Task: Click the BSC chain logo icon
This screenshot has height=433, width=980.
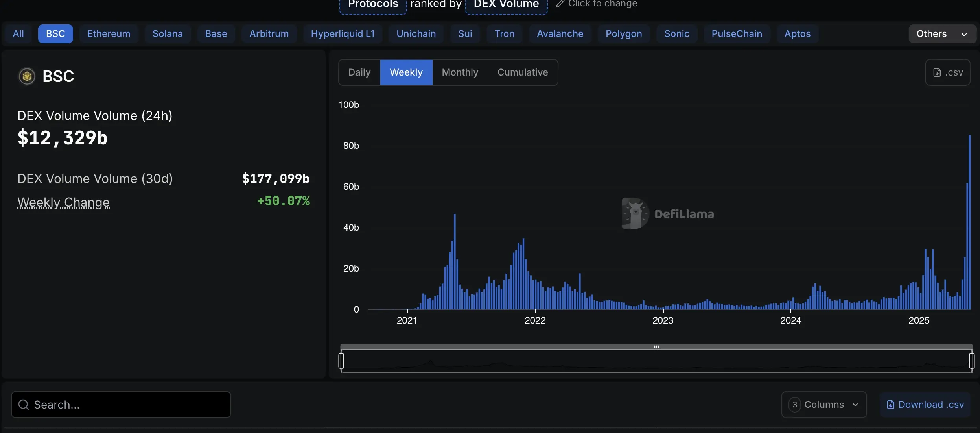Action: [x=27, y=76]
